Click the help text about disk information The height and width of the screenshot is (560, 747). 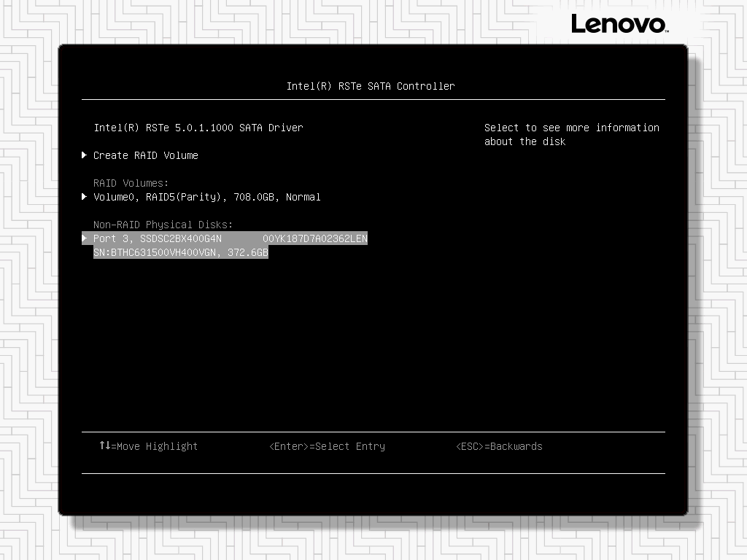point(571,134)
